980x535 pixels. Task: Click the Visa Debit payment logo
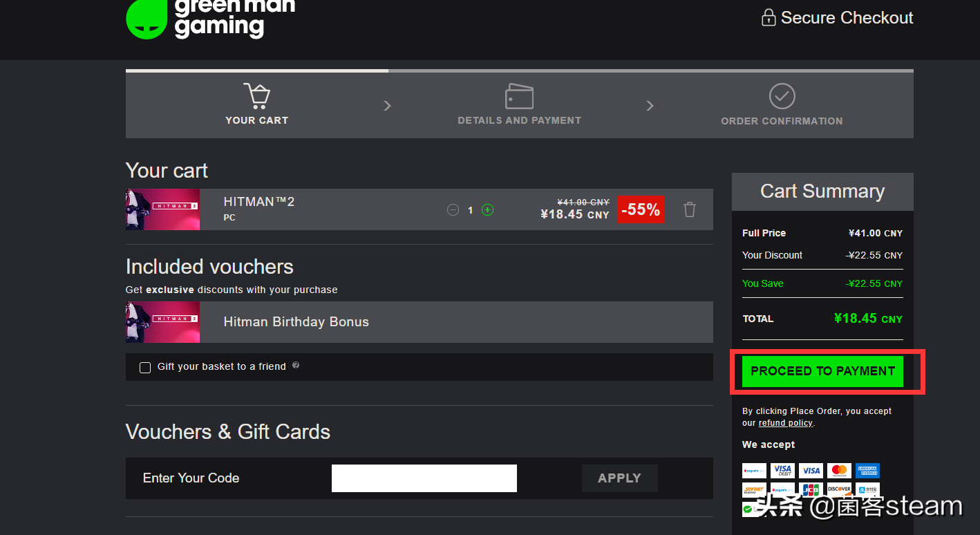782,471
